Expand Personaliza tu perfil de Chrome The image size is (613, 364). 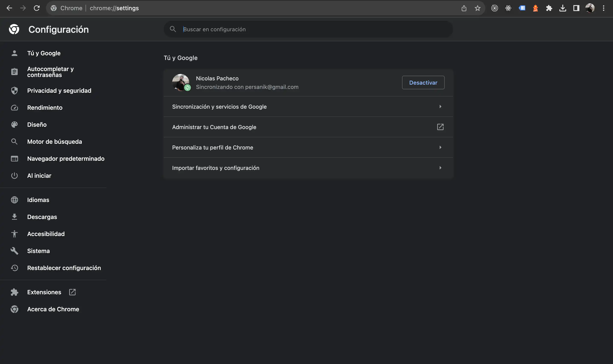[308, 147]
